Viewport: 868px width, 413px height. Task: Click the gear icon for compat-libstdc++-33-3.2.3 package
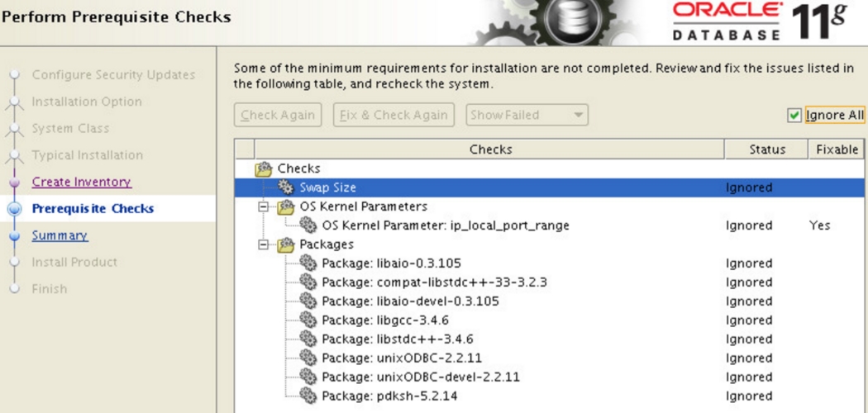309,282
